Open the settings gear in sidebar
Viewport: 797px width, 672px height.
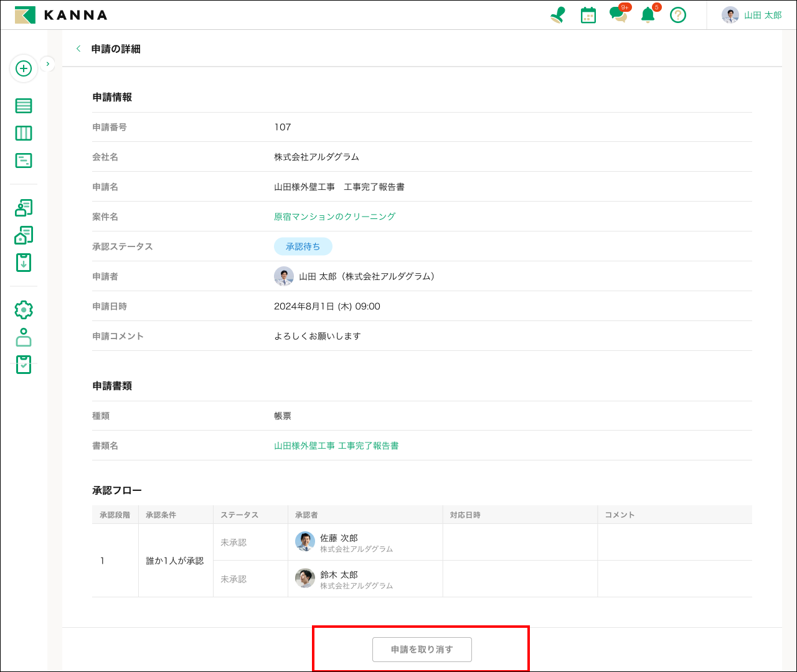(x=24, y=309)
